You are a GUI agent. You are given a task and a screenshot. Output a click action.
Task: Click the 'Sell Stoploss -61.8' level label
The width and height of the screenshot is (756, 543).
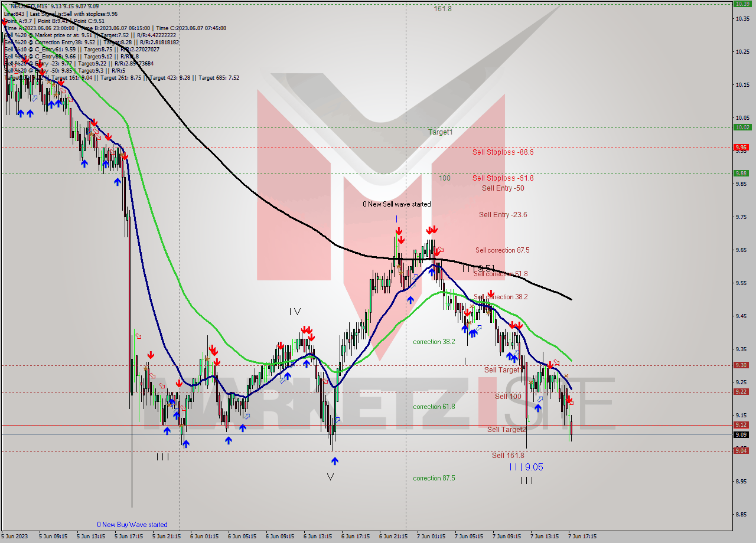point(503,178)
